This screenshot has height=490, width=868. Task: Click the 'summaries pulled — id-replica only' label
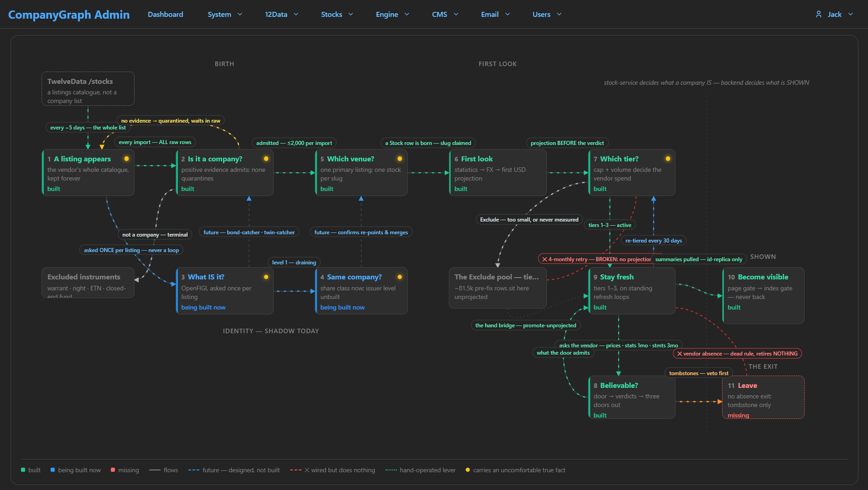pos(699,259)
